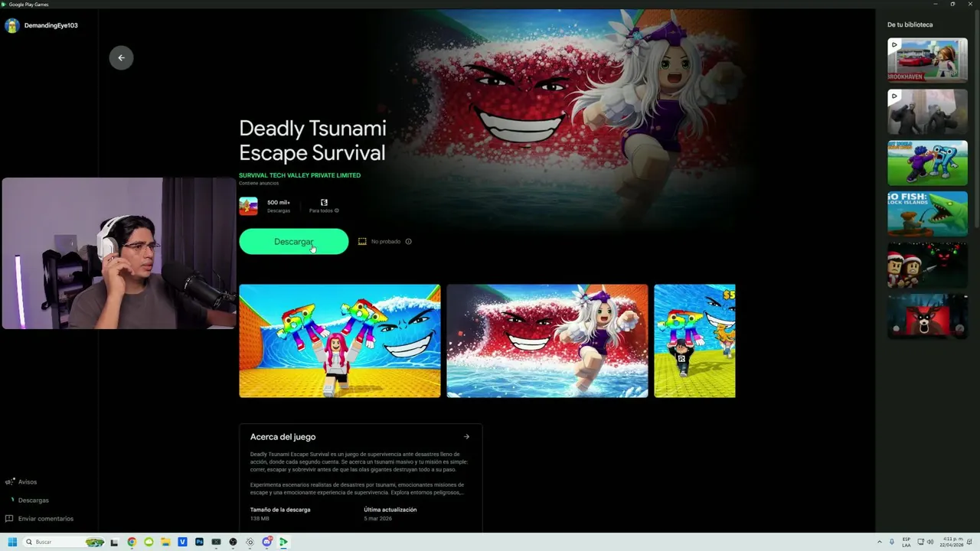The width and height of the screenshot is (980, 551).
Task: Open the blue V app in taskbar
Action: pos(182,542)
